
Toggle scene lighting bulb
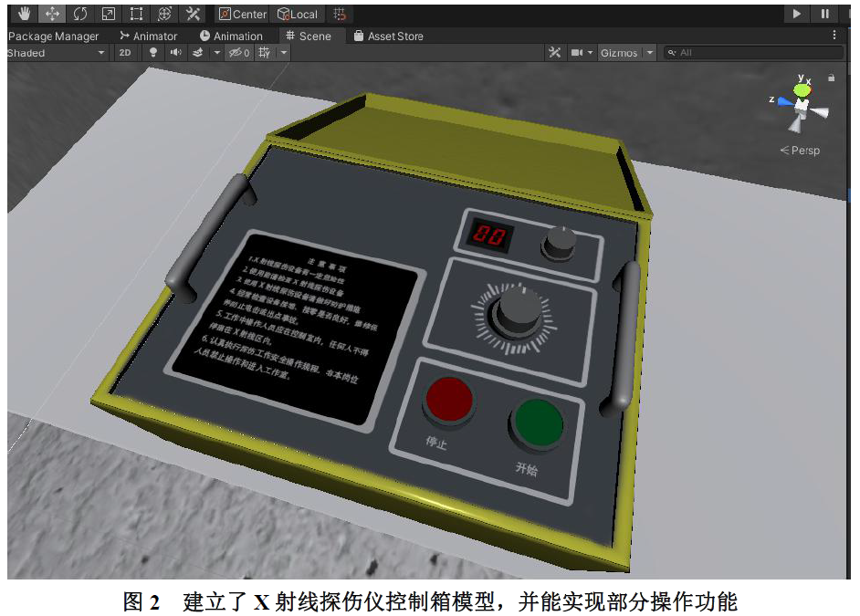coord(152,53)
